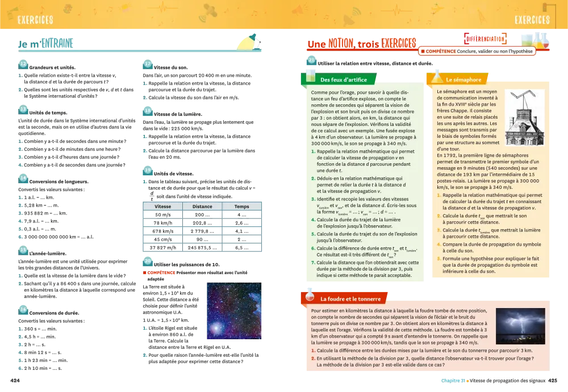Select the exercise 14 number badge
This screenshot has width=568, height=392.
tap(23, 179)
